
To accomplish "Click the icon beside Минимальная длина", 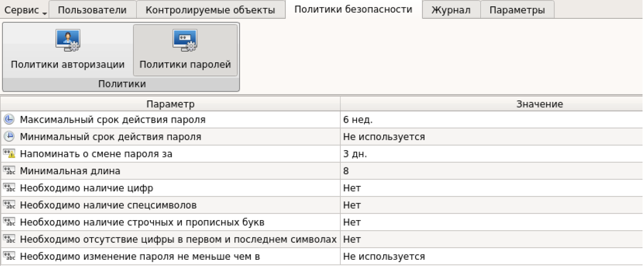I will (x=9, y=171).
